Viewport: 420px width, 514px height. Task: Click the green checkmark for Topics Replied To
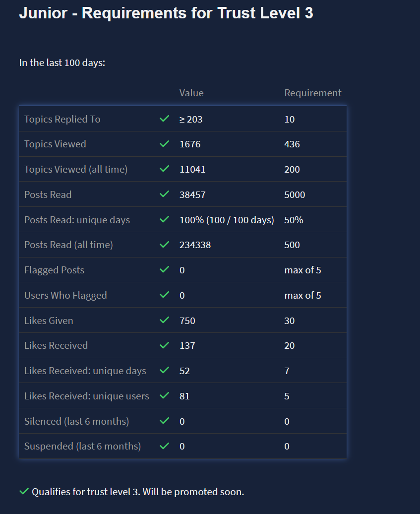click(x=165, y=119)
